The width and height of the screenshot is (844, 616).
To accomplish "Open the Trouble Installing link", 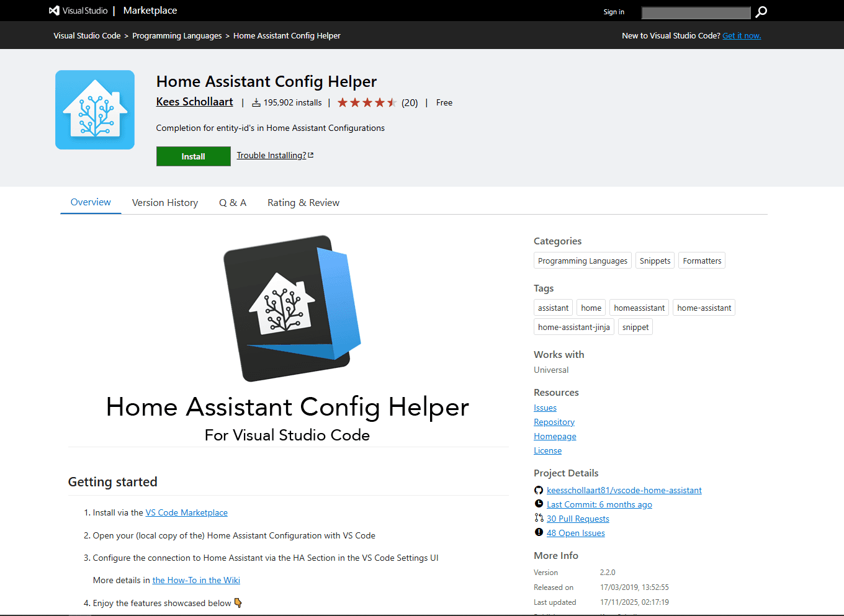I will [271, 155].
